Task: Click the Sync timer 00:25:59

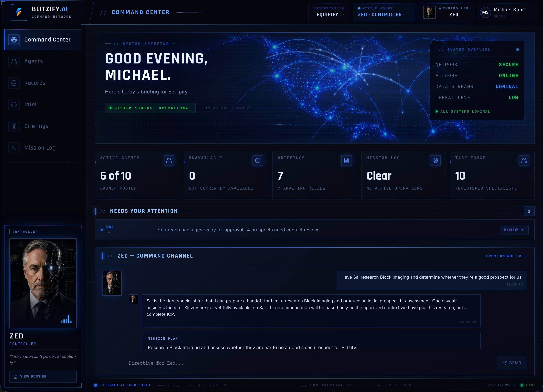Action: point(507,385)
